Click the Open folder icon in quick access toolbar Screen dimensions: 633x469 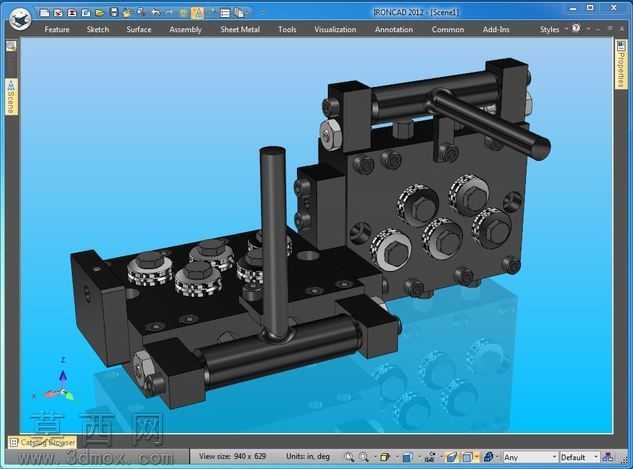click(99, 13)
